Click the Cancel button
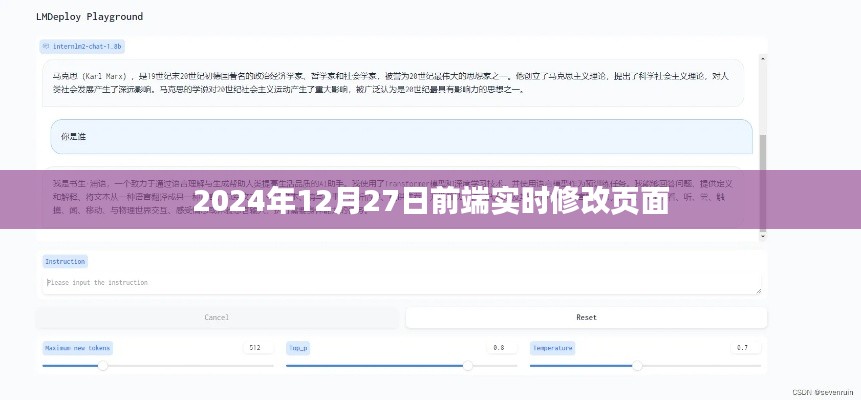 tap(217, 317)
